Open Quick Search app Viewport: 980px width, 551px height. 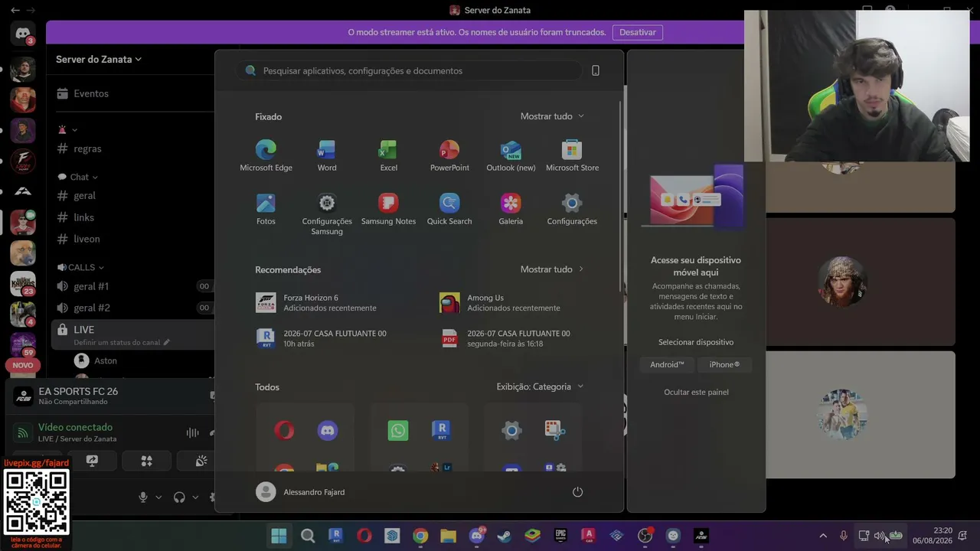tap(449, 210)
